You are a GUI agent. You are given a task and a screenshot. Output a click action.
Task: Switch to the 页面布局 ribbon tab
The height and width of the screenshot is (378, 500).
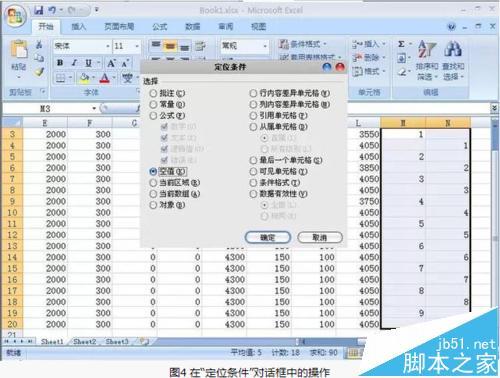click(119, 27)
